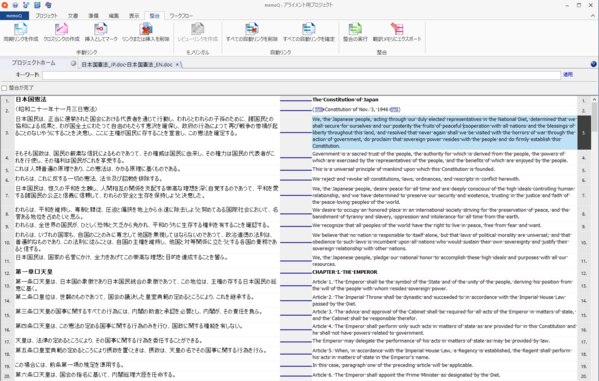Select the 日本国憲法_JP.doc-日本国憲法_EN.doc document tab
The width and height of the screenshot is (599, 381).
coord(127,65)
